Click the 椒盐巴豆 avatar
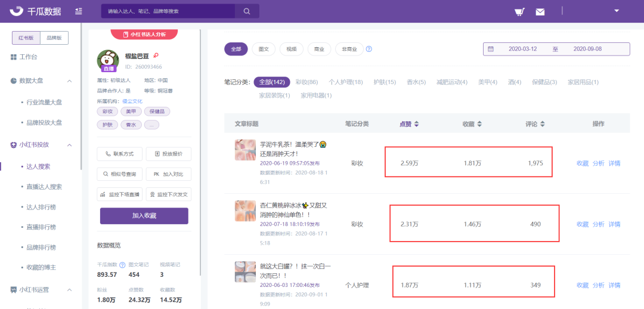This screenshot has height=309, width=644. 108,60
